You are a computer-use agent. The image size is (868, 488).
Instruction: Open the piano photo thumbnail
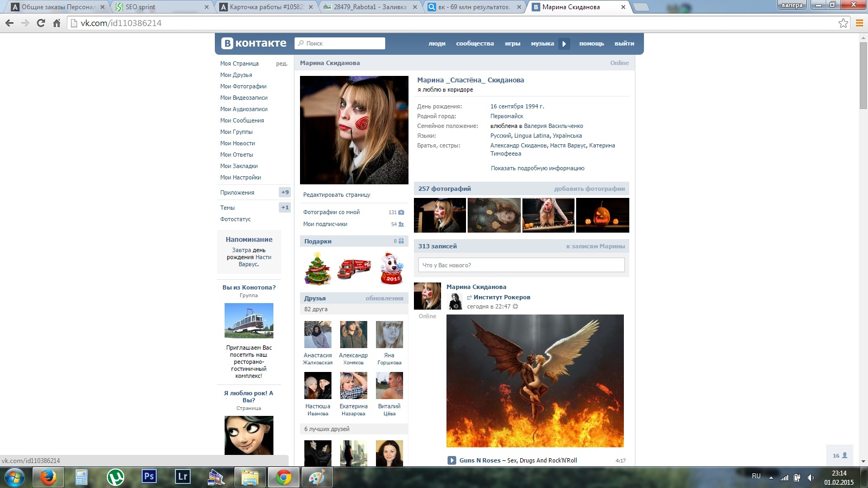click(x=548, y=215)
